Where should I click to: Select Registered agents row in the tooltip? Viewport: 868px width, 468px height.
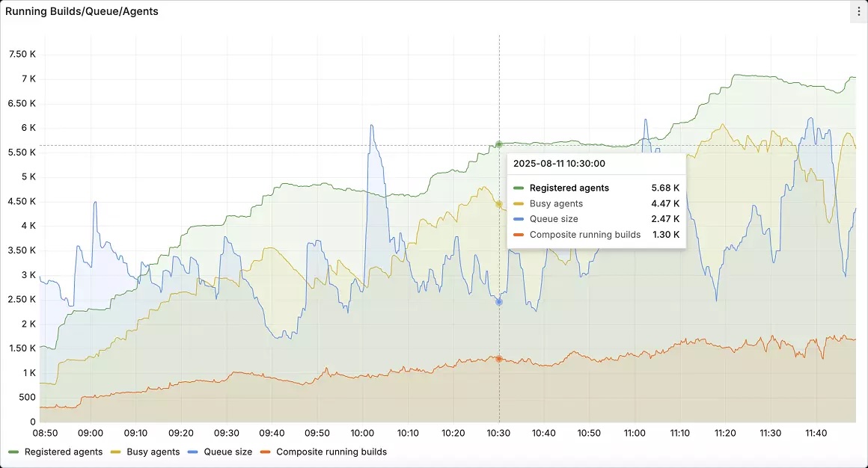pos(569,188)
